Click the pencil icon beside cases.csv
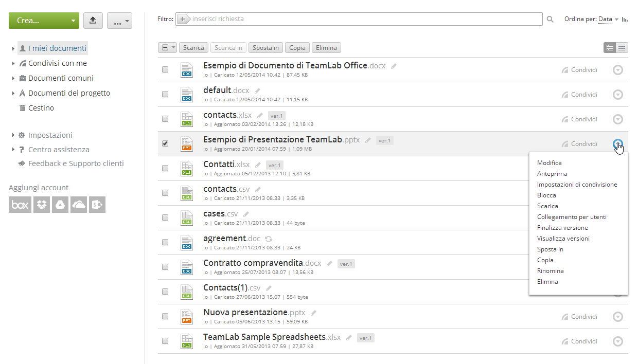Screen dimensions: 638x364 click(x=246, y=214)
